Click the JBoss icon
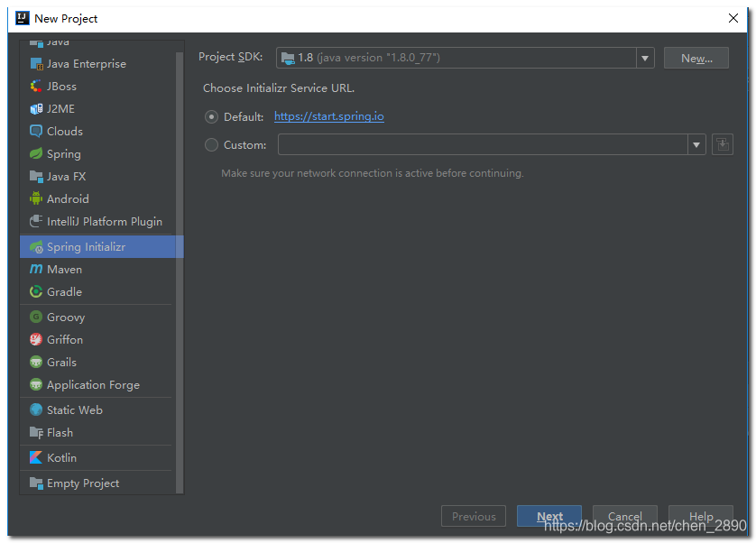 (36, 87)
